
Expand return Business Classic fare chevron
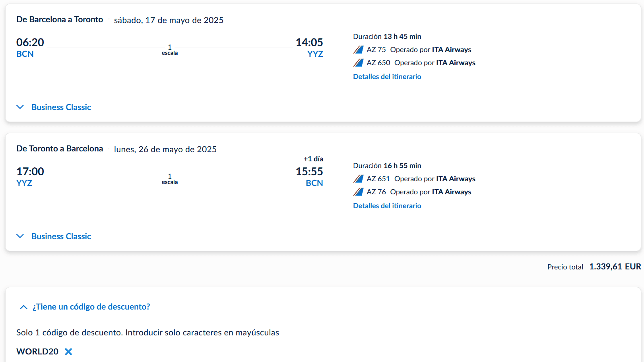pyautogui.click(x=20, y=236)
